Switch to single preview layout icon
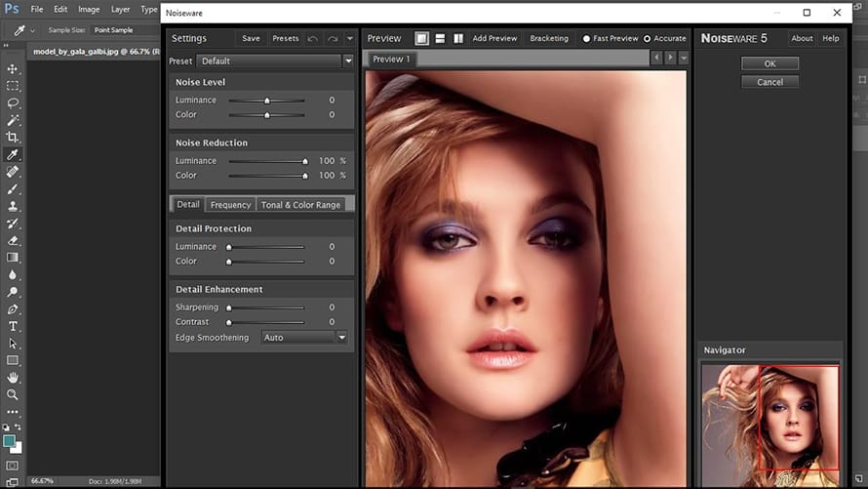868x489 pixels. pos(421,39)
